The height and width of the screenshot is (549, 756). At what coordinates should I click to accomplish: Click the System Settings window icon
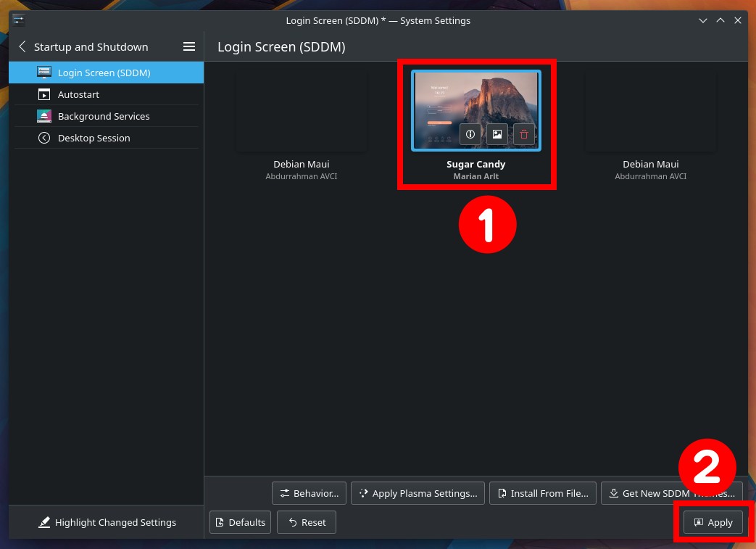18,20
